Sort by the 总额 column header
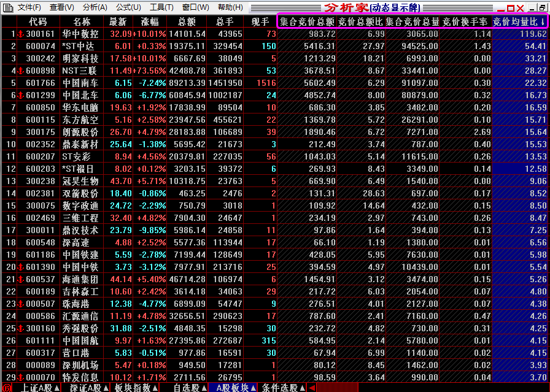The height and width of the screenshot is (392, 550). pyautogui.click(x=187, y=21)
